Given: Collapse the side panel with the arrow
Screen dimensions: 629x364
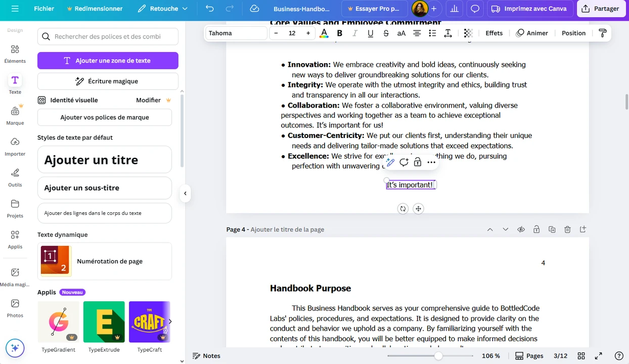Looking at the screenshot, I should [185, 193].
